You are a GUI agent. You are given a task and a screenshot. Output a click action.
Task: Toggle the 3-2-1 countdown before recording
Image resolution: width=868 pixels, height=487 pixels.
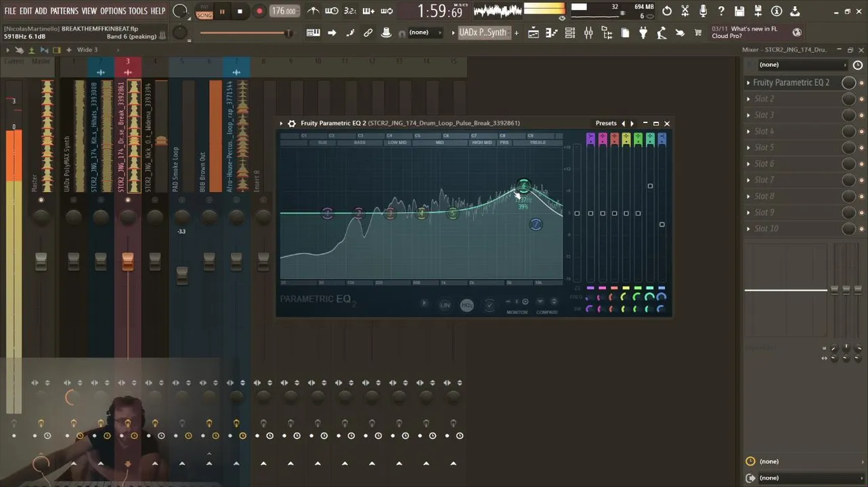click(350, 11)
